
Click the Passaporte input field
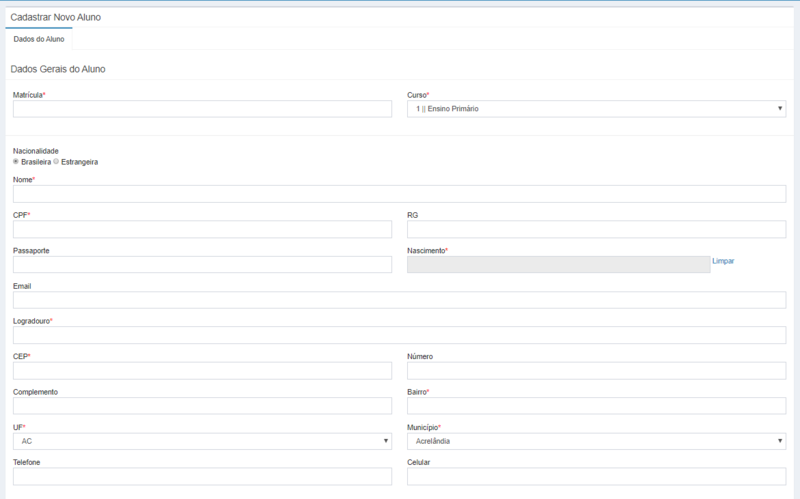(x=202, y=264)
